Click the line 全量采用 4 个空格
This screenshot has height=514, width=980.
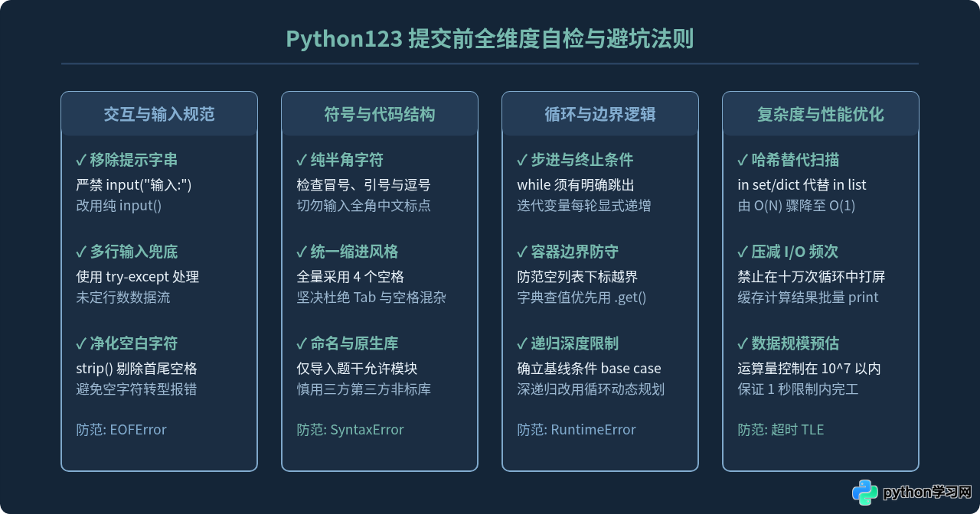(350, 276)
